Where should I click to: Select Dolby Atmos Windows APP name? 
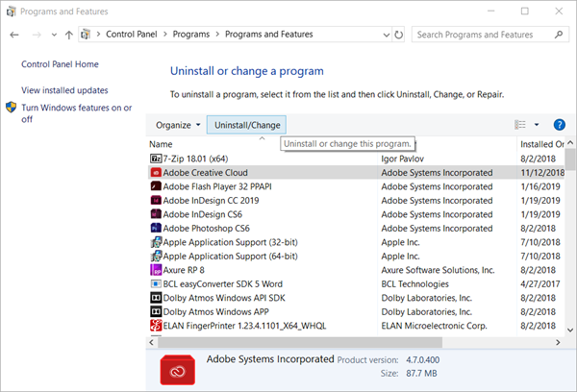click(216, 312)
